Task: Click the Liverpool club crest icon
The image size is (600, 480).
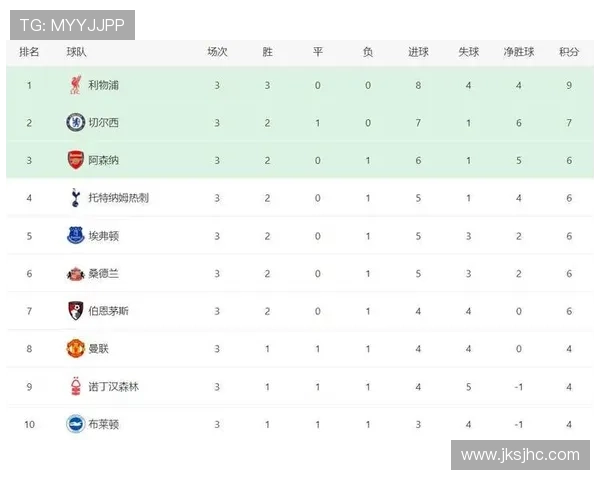Action: (76, 85)
